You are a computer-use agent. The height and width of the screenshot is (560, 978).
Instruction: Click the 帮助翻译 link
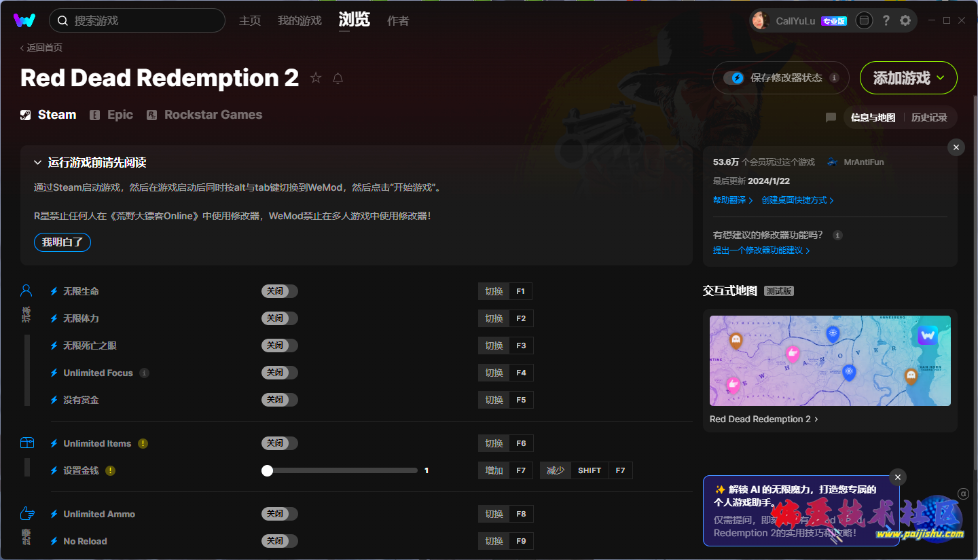pyautogui.click(x=733, y=200)
